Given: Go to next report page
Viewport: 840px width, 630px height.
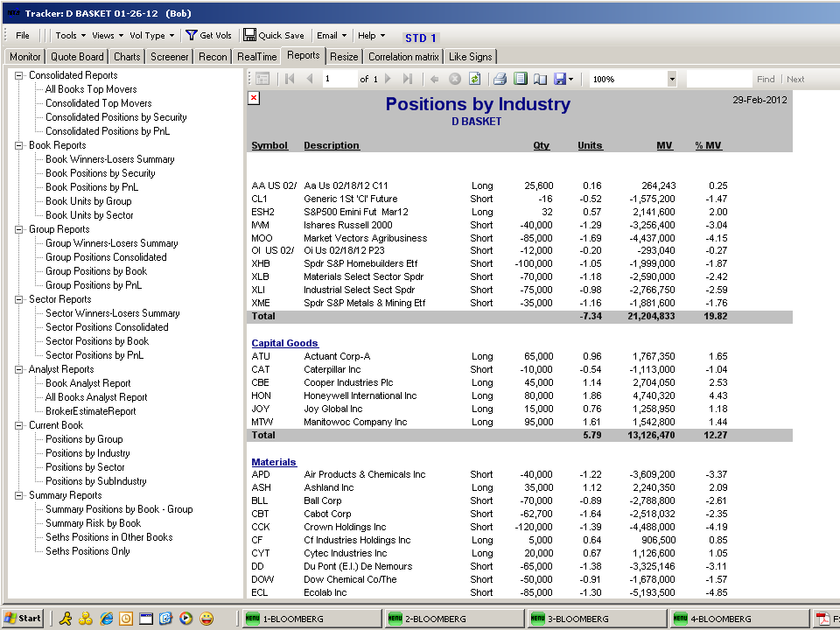Looking at the screenshot, I should click(388, 80).
